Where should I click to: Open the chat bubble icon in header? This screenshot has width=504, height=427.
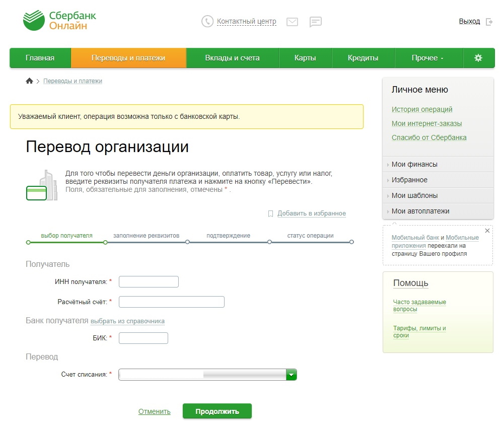(x=316, y=22)
